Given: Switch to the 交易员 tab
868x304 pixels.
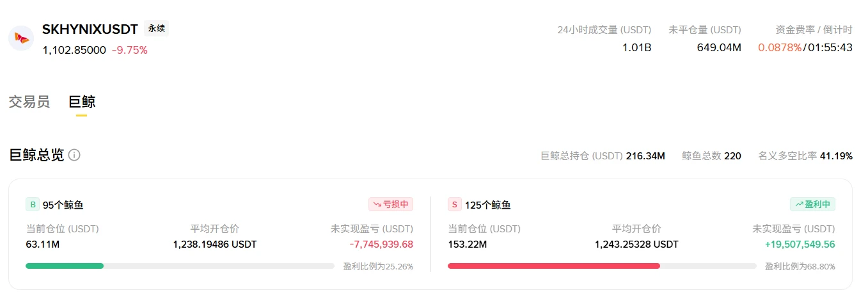Looking at the screenshot, I should (x=29, y=102).
